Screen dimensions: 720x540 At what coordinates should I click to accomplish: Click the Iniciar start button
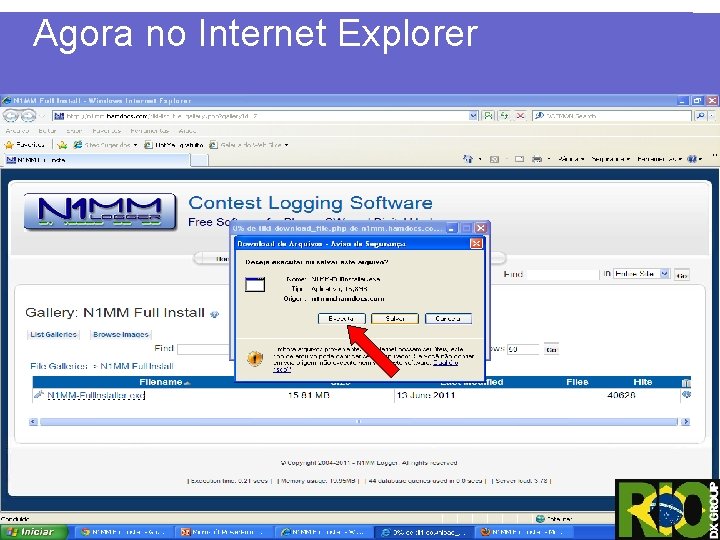pos(33,532)
